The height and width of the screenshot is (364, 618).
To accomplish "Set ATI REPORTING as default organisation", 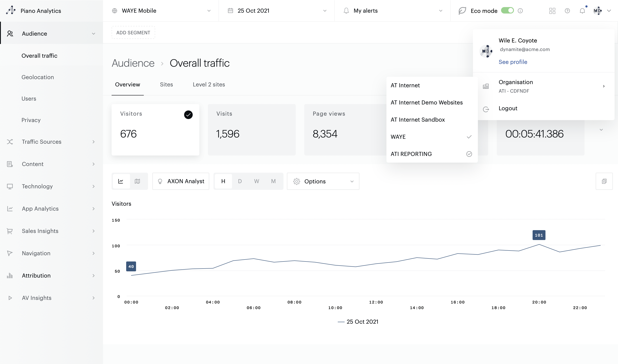I will [469, 154].
